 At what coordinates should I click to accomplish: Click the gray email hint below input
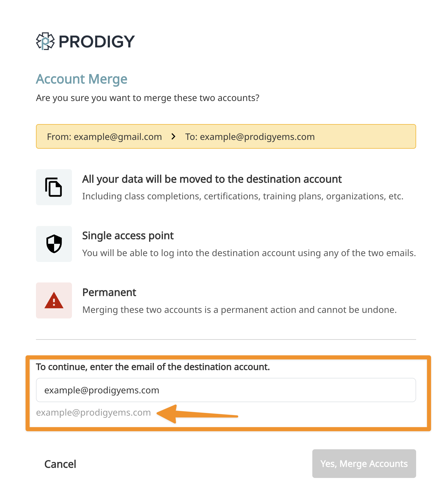tap(93, 412)
